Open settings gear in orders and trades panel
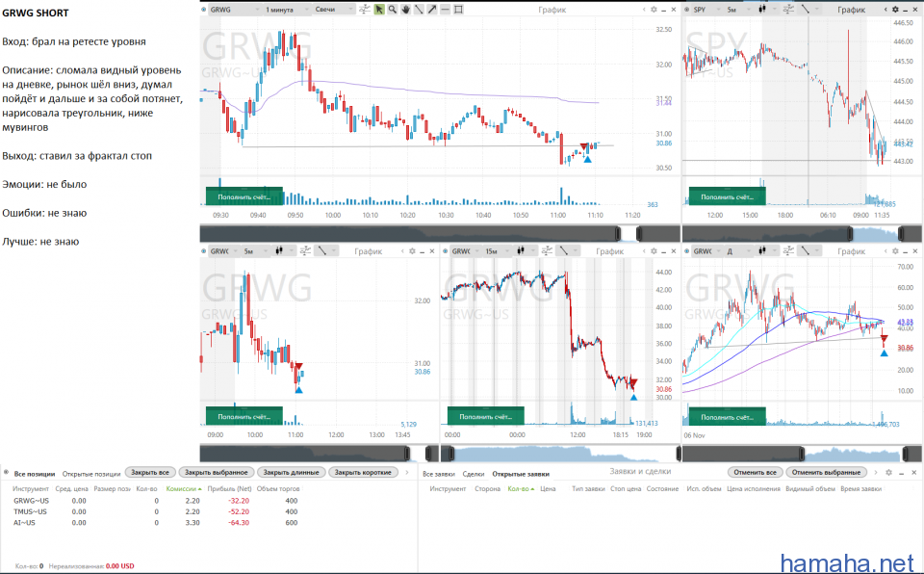924x574 pixels. tap(888, 473)
